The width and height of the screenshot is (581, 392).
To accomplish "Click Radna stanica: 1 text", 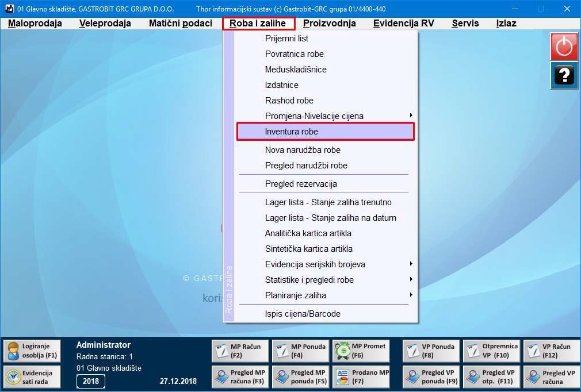I will (x=105, y=356).
